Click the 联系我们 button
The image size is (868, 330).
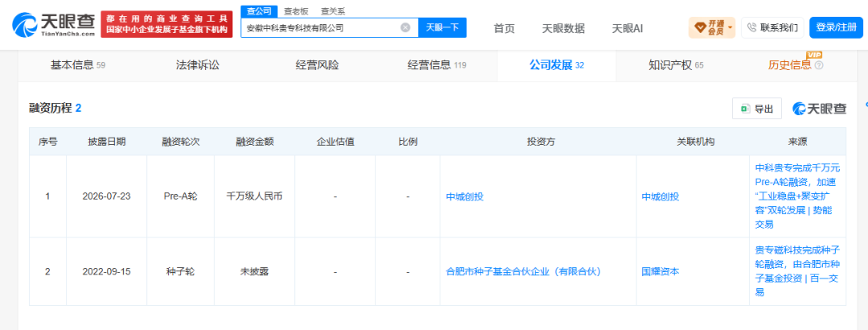click(x=772, y=27)
